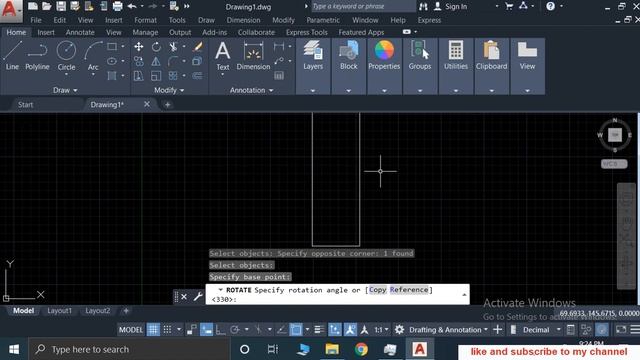Screen dimensions: 640x360
Task: Customize command line wrench icon
Action: click(198, 296)
